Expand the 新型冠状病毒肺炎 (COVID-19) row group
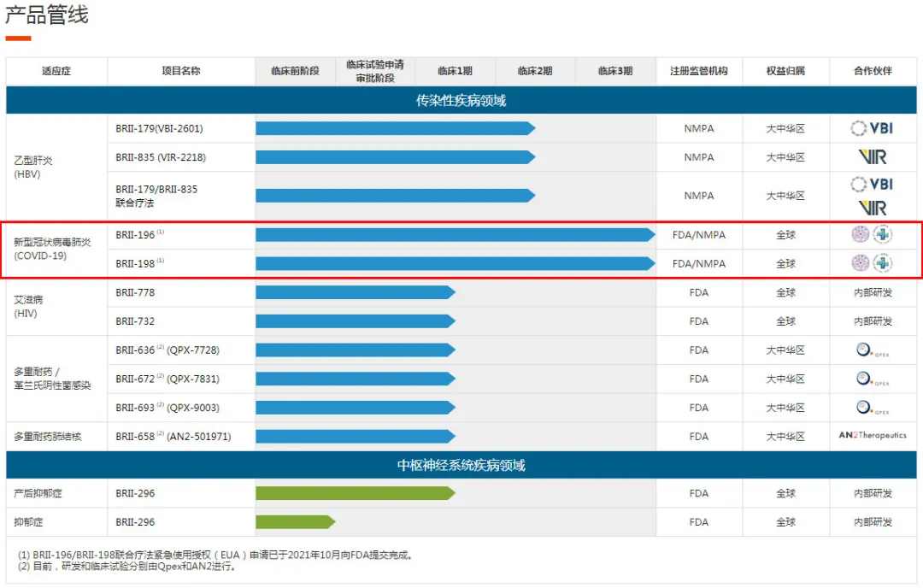 point(55,248)
